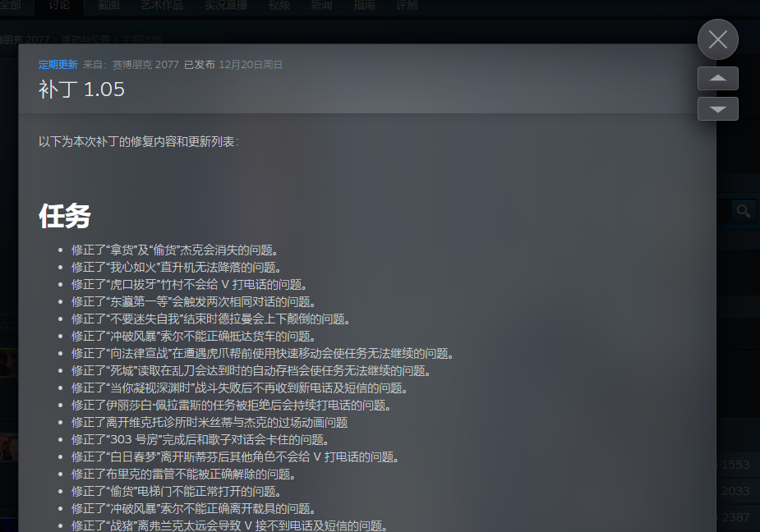
Task: Open the 评测 tab
Action: (x=407, y=5)
